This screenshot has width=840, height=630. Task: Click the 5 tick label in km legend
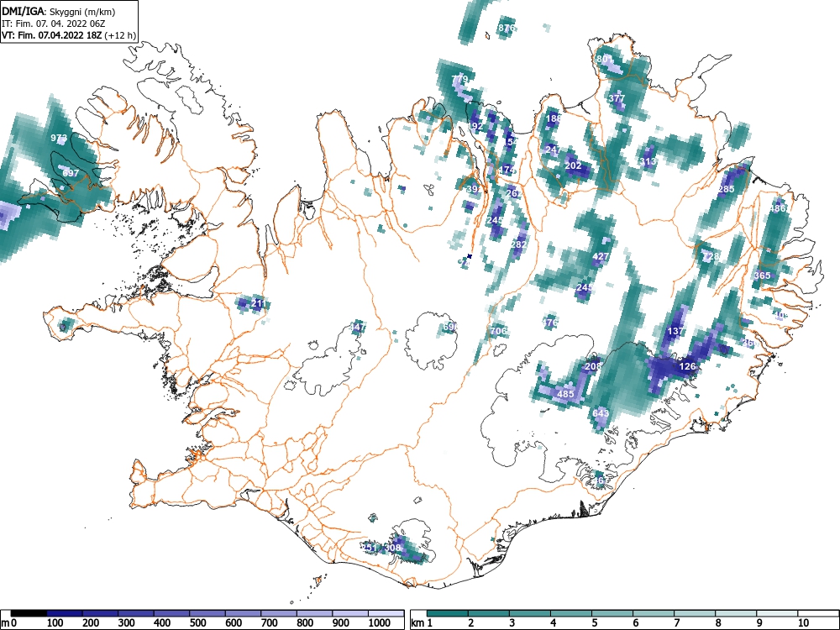[594, 623]
